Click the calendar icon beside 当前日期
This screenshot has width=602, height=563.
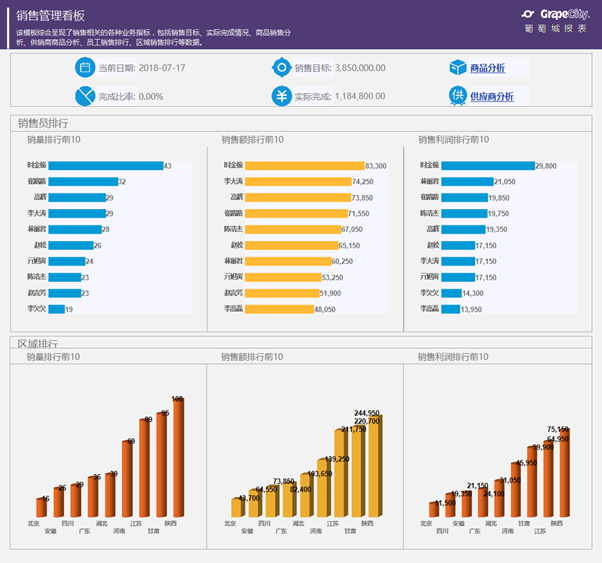85,68
